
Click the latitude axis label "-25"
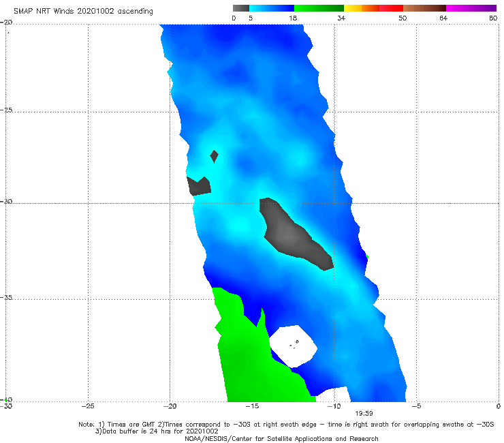[6, 110]
